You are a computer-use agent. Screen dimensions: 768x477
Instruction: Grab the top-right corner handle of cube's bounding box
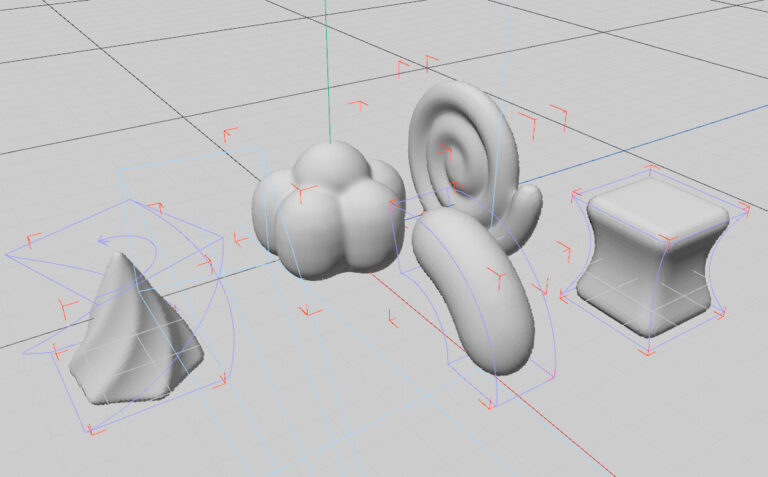(744, 208)
